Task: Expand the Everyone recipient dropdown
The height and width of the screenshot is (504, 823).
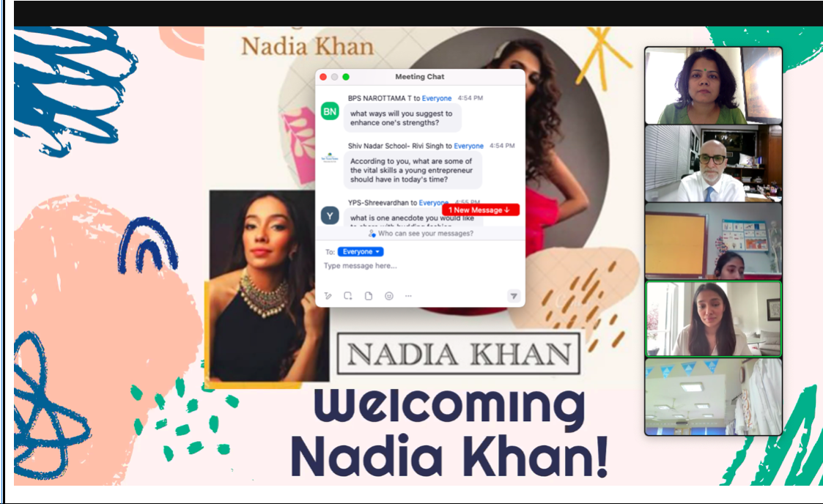Action: coord(361,252)
